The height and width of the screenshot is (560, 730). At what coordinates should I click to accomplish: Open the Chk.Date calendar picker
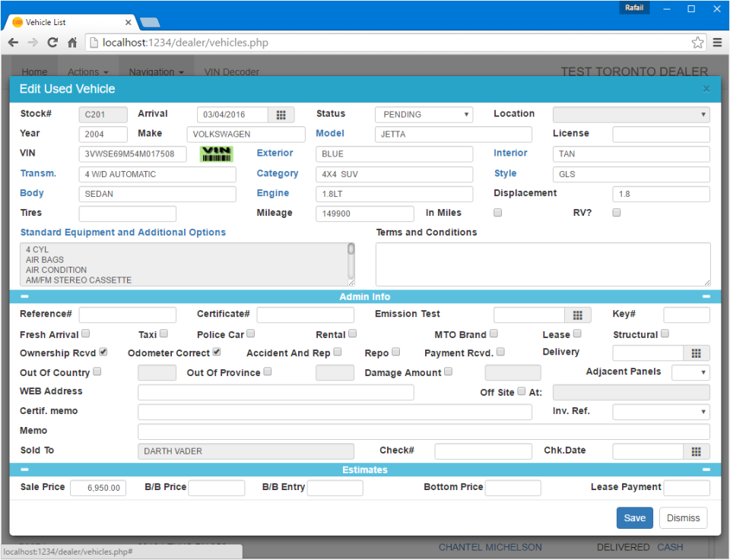click(x=697, y=451)
